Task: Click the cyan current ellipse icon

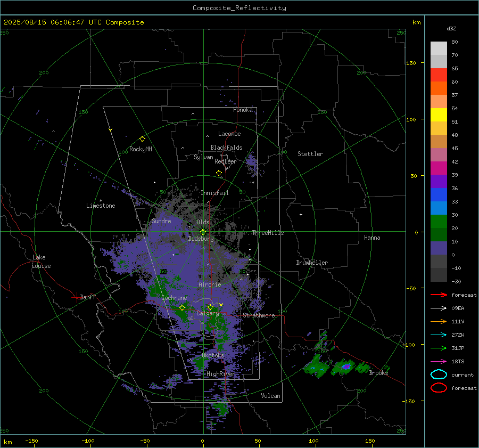Action: pyautogui.click(x=439, y=374)
